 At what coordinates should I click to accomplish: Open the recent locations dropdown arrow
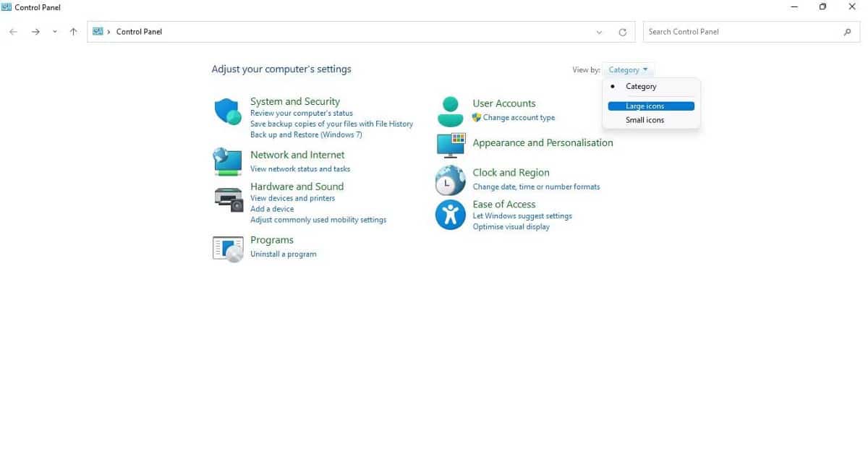point(54,32)
